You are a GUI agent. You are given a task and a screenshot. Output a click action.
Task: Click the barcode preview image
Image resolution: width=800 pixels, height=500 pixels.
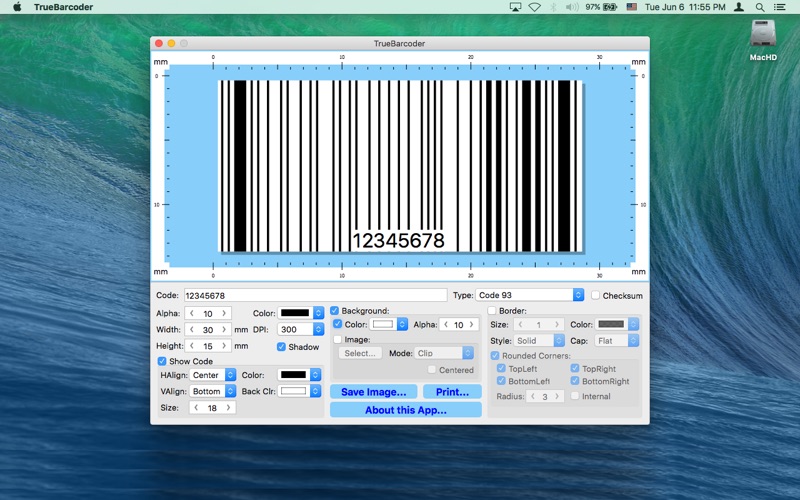tap(400, 166)
